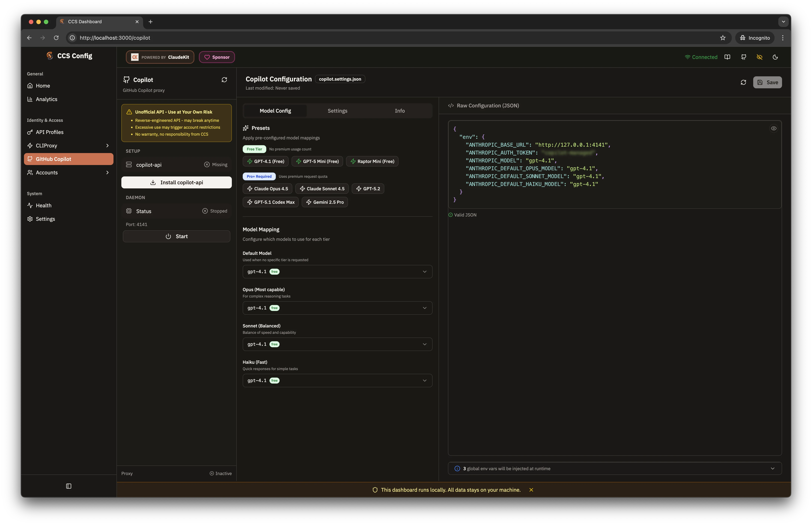Open the documentation book icon

pos(727,57)
